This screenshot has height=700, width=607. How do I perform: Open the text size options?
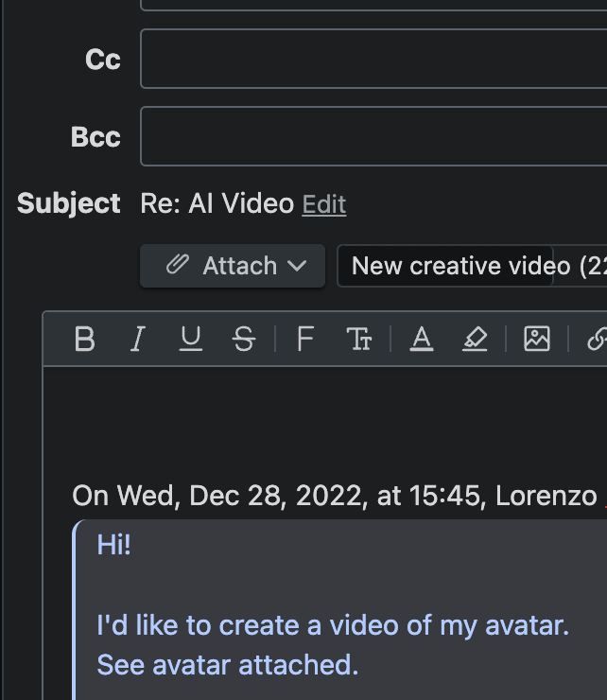359,339
